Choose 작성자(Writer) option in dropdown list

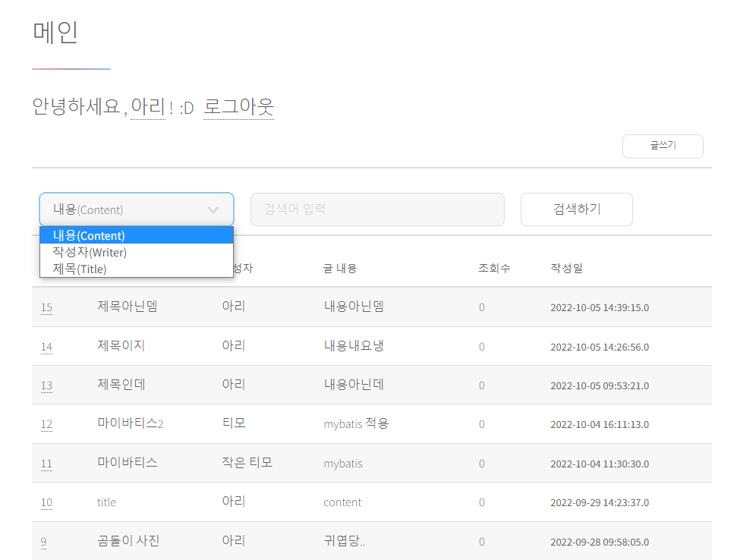(137, 252)
